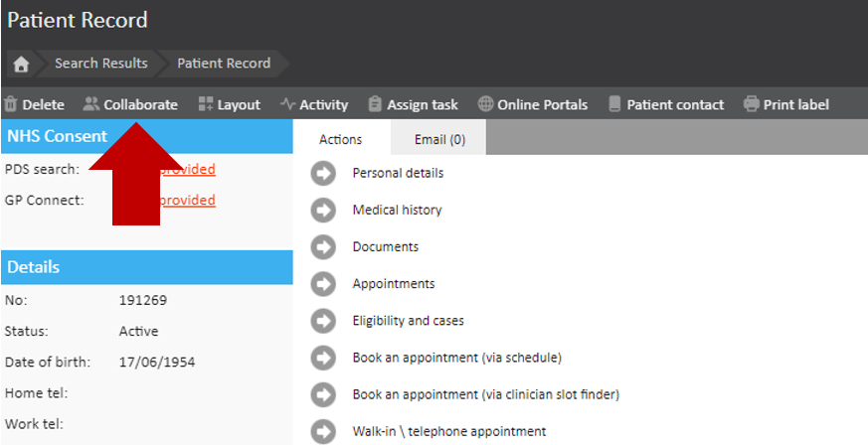Start Walk-in \ telephone appointment

(x=448, y=431)
